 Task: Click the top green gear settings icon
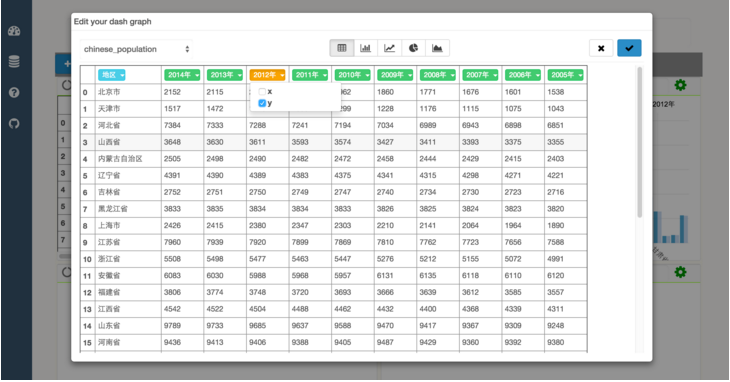tap(680, 85)
